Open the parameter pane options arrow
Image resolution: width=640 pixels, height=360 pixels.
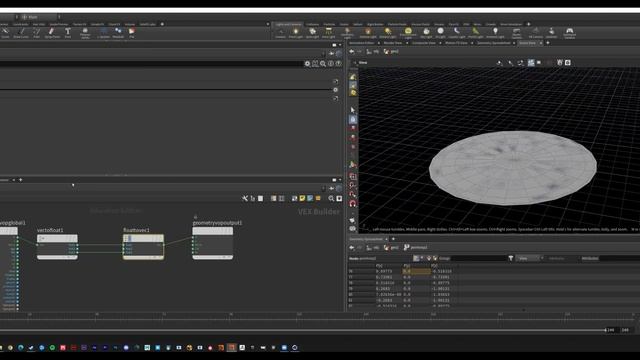340,45
